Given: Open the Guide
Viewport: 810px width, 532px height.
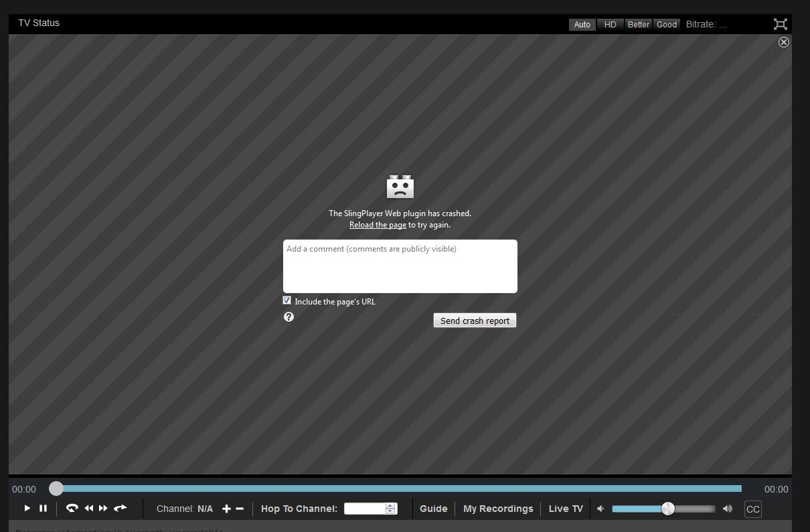Looking at the screenshot, I should 434,509.
